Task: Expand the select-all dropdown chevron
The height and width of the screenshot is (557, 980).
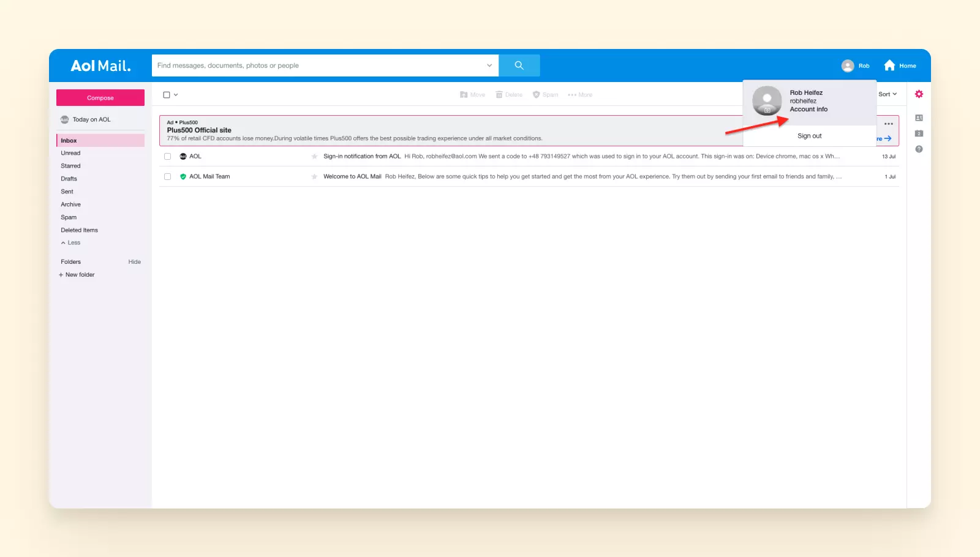Action: click(176, 95)
